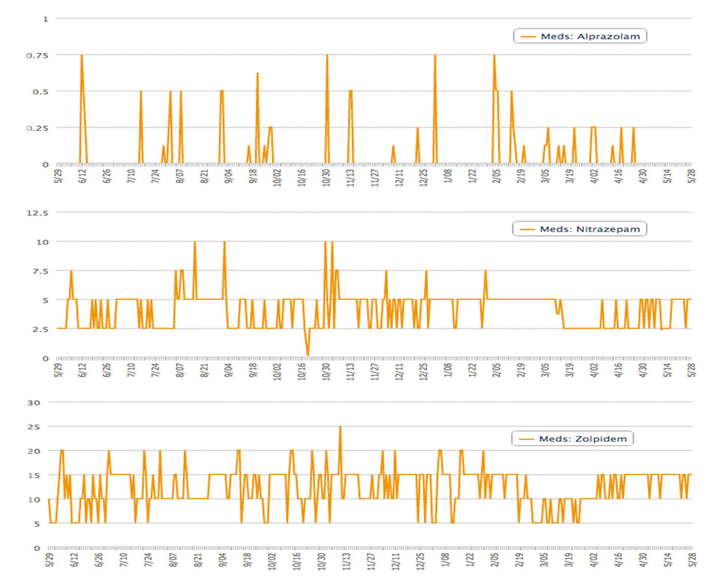The height and width of the screenshot is (588, 722).
Task: Click the 2/05 date label on Alprazolam chart
Action: pos(497,176)
